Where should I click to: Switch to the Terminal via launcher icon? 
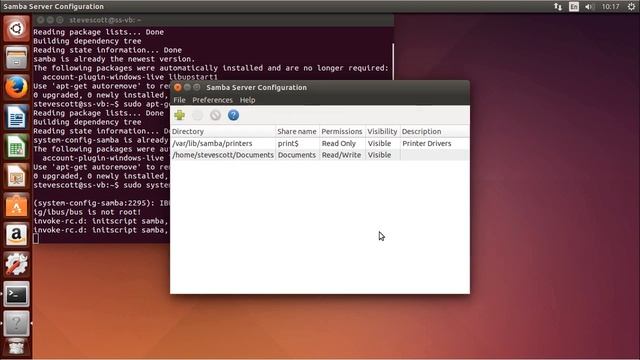16,294
